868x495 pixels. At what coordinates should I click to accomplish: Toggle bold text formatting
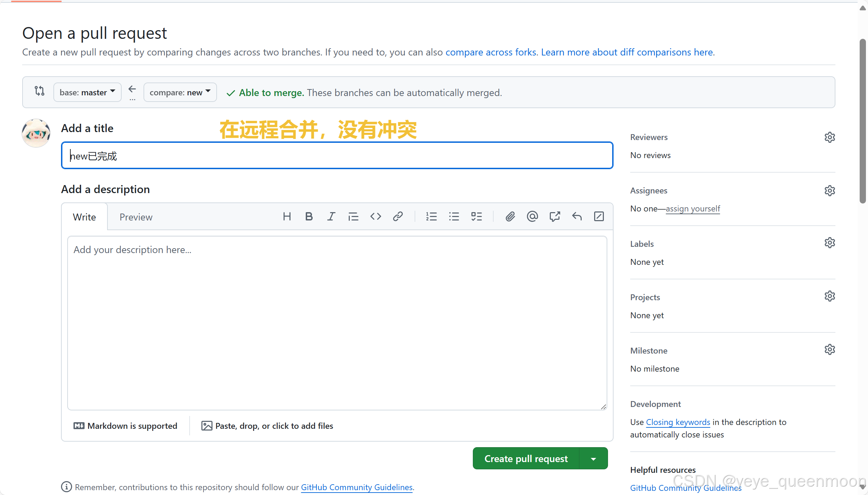pos(309,217)
